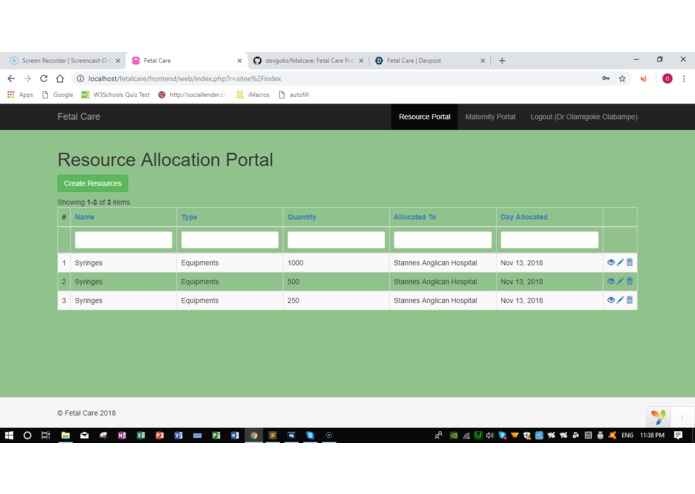Open File Explorer from the taskbar
695x494 pixels.
65,435
